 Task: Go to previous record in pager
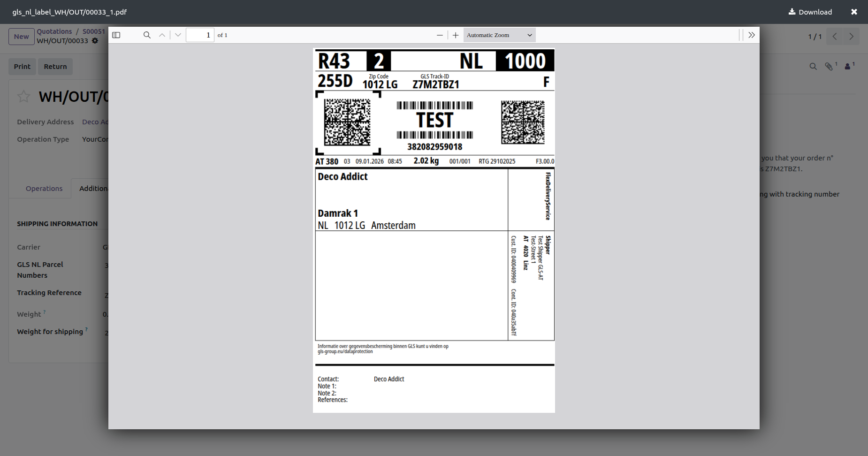tap(835, 37)
